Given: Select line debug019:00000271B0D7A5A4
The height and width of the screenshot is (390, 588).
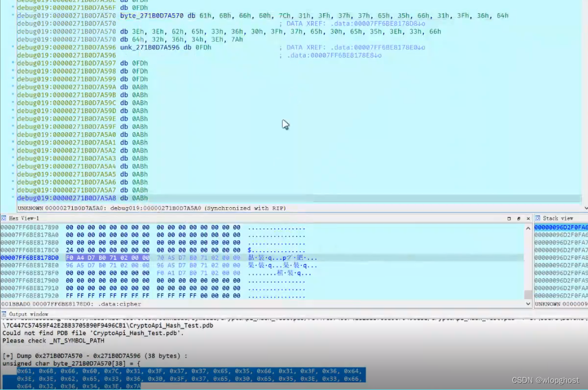Looking at the screenshot, I should (67, 166).
